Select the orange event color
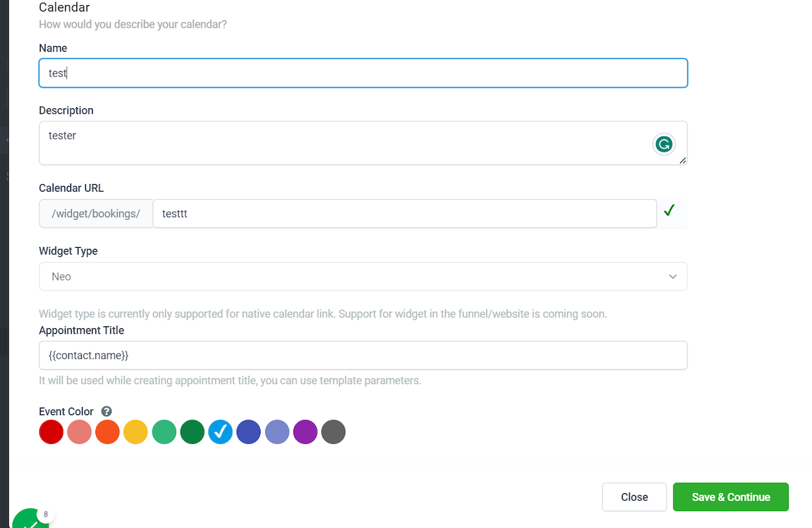The image size is (812, 528). click(108, 432)
